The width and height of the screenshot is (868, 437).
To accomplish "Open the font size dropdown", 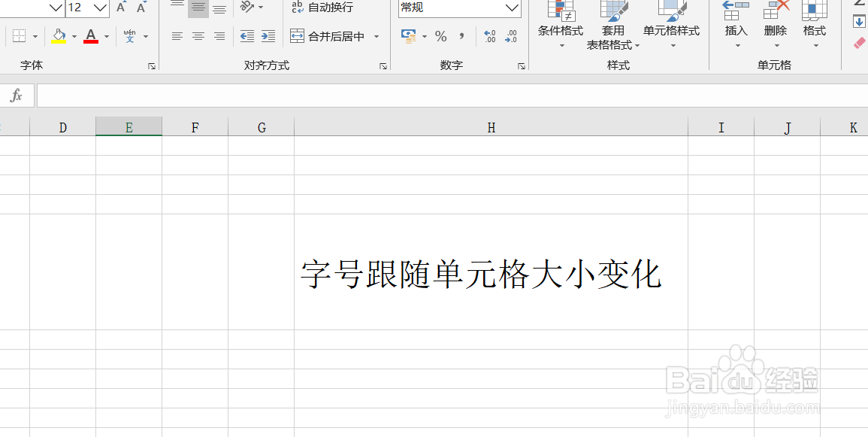I will click(98, 8).
